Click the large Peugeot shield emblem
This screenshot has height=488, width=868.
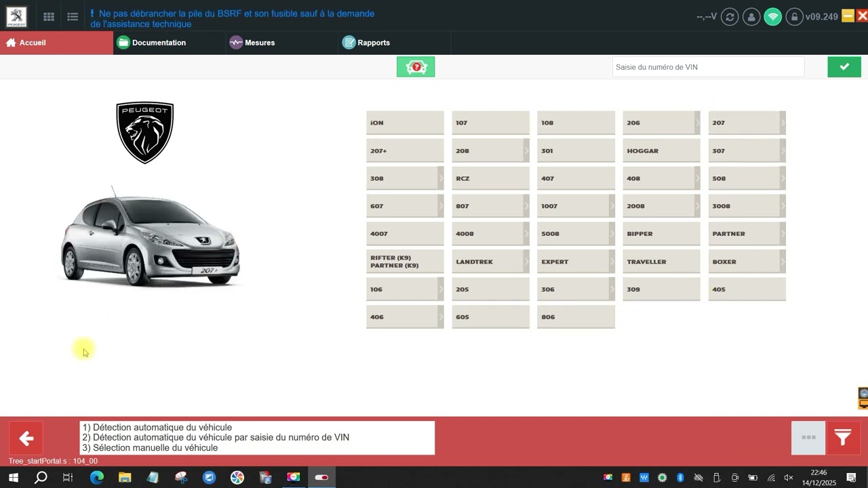(x=145, y=133)
